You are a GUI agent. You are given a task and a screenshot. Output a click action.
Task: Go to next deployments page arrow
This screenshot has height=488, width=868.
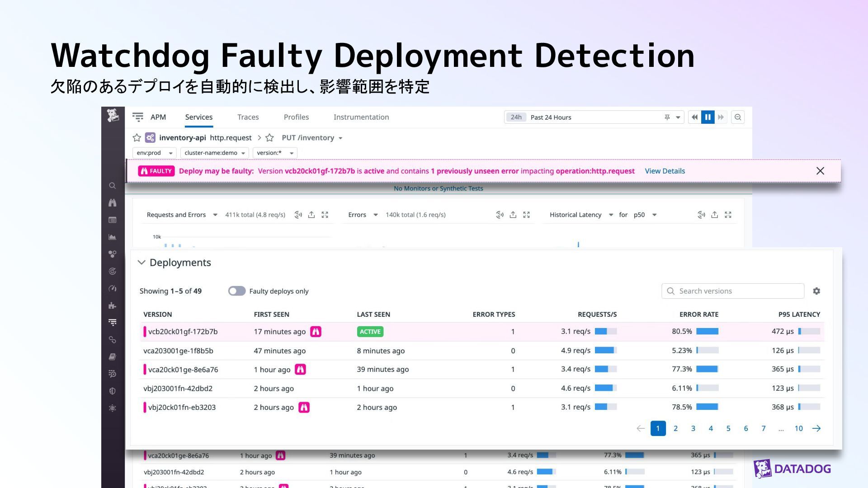click(x=816, y=428)
